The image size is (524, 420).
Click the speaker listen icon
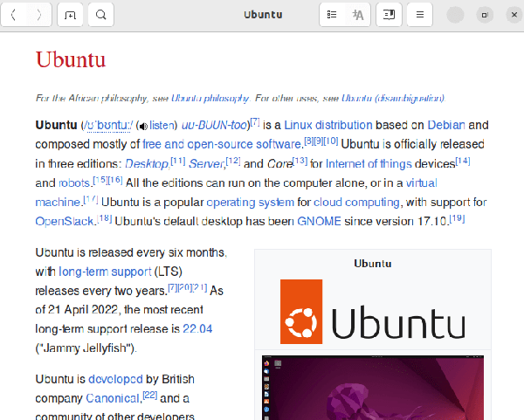143,126
